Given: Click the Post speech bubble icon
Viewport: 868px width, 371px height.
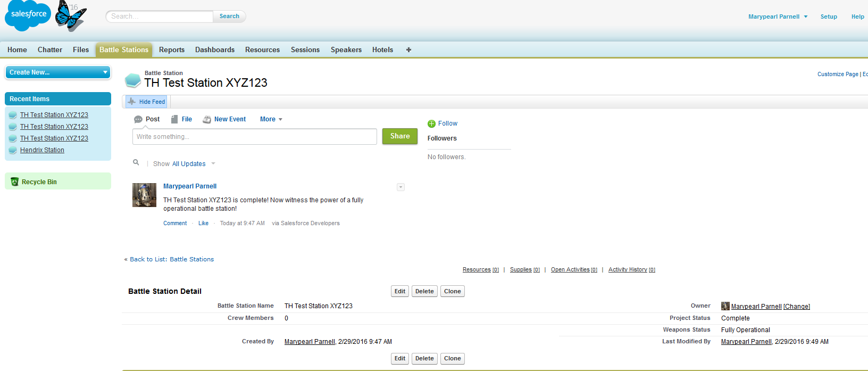Looking at the screenshot, I should pyautogui.click(x=138, y=119).
